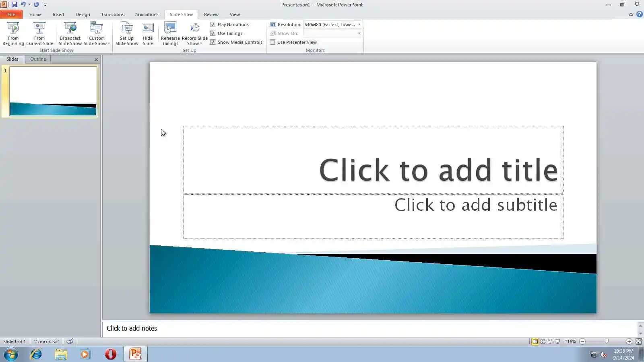Image resolution: width=644 pixels, height=362 pixels.
Task: Switch to Reading View
Action: coord(550,341)
